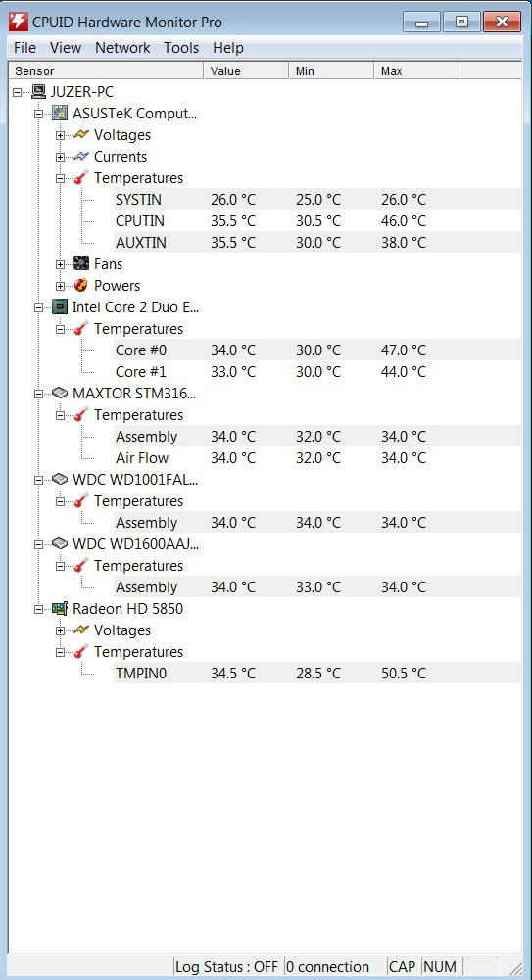Viewport: 532px width, 980px height.
Task: Select the CPUTIN temperature row
Action: click(x=317, y=220)
